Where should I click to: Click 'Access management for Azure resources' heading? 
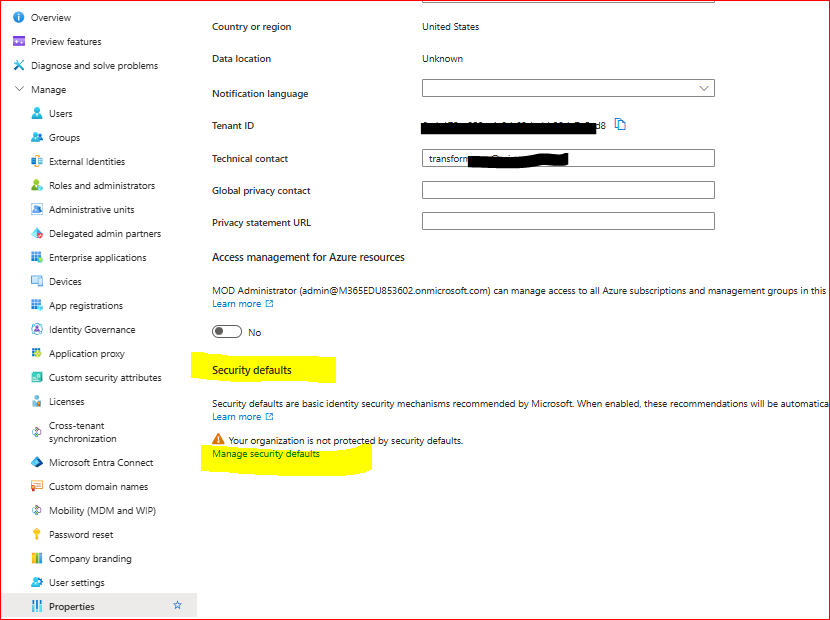pyautogui.click(x=308, y=257)
